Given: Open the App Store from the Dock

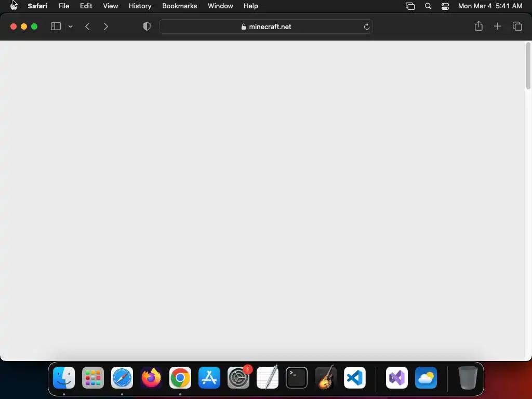Looking at the screenshot, I should click(209, 378).
